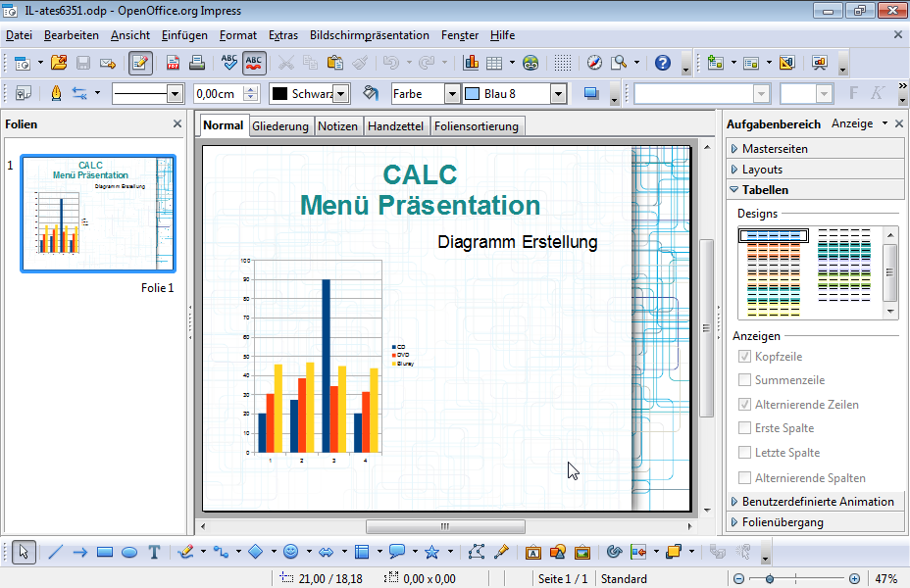Toggle the Shadow icon in line toolbar
The height and width of the screenshot is (588, 910).
click(x=591, y=93)
